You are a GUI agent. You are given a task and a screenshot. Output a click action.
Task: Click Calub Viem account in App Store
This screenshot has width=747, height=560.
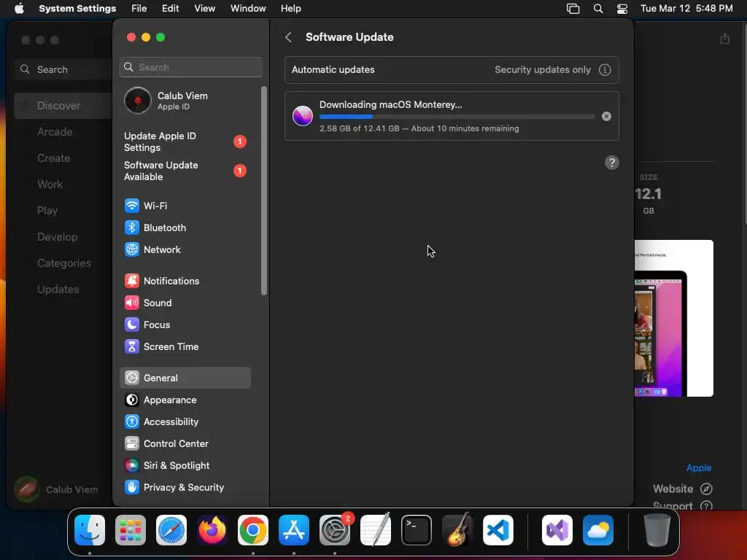pyautogui.click(x=56, y=489)
